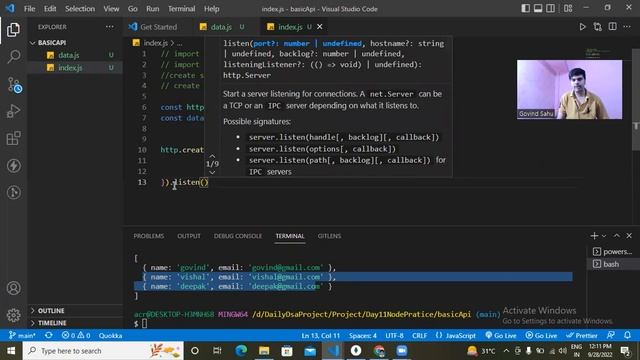
Task: Click the main branch status bar item
Action: pos(22,336)
